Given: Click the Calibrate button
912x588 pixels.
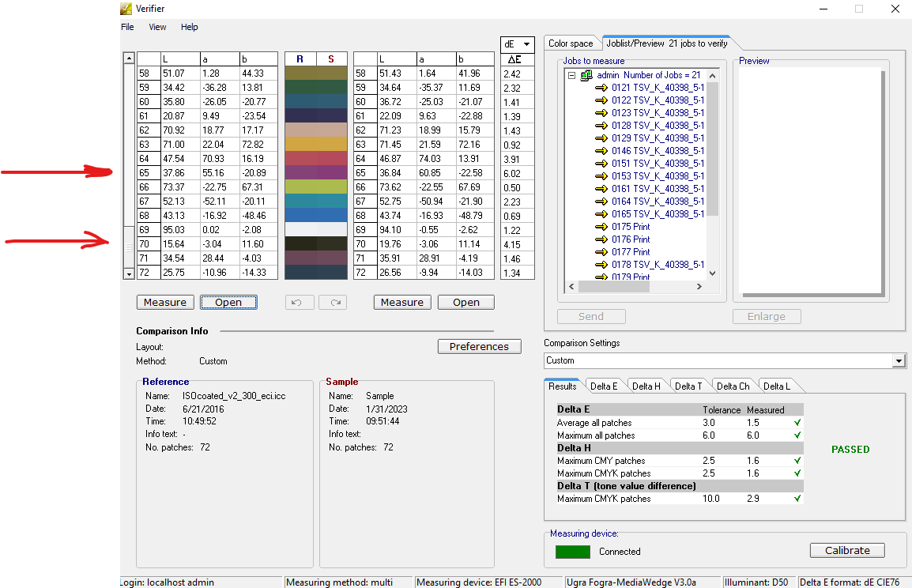Looking at the screenshot, I should click(847, 550).
